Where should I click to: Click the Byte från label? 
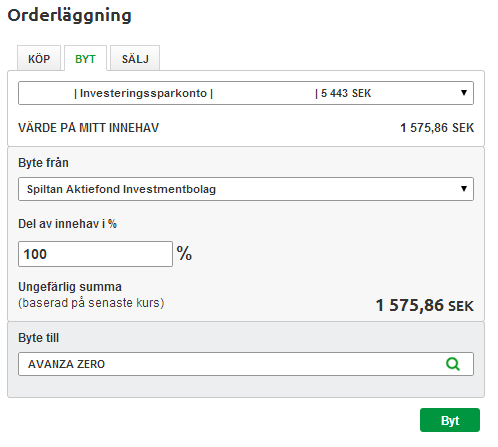pos(43,163)
